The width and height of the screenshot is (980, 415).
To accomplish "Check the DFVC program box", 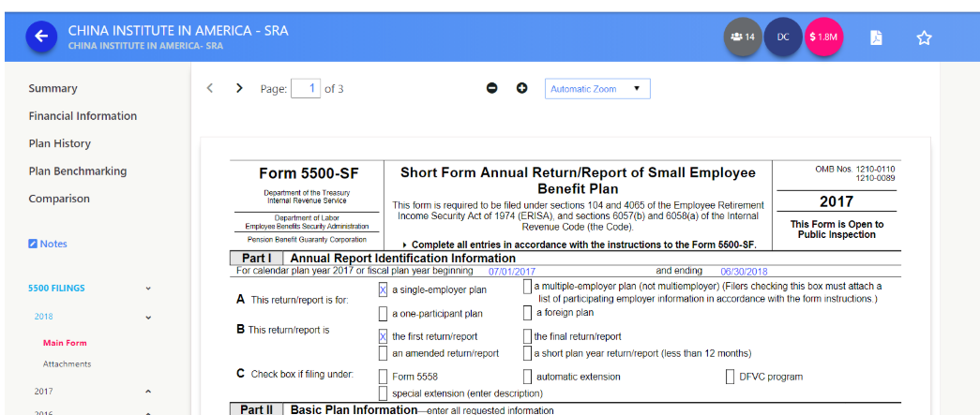I will (731, 377).
